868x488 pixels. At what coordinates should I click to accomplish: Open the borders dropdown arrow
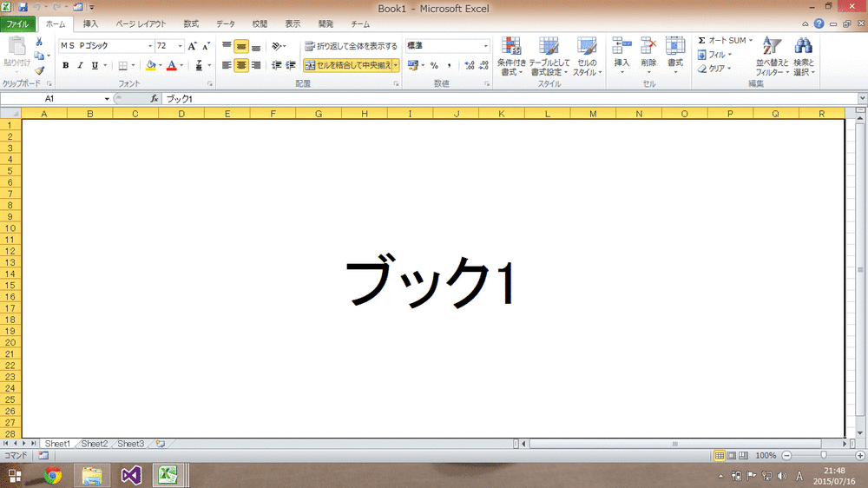[x=133, y=65]
